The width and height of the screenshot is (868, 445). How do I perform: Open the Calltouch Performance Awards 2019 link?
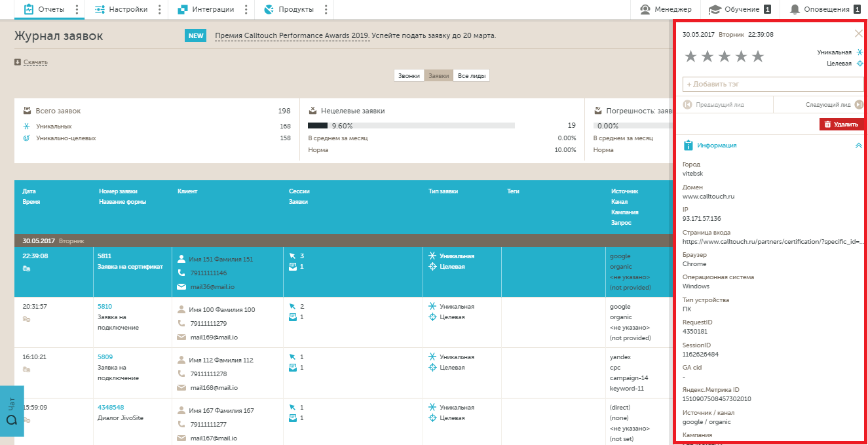[x=292, y=35]
